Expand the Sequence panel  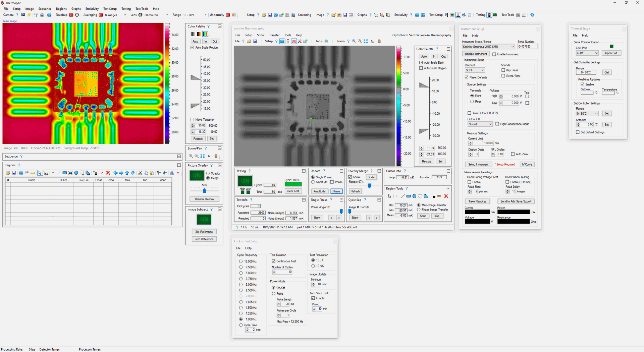[x=179, y=156]
